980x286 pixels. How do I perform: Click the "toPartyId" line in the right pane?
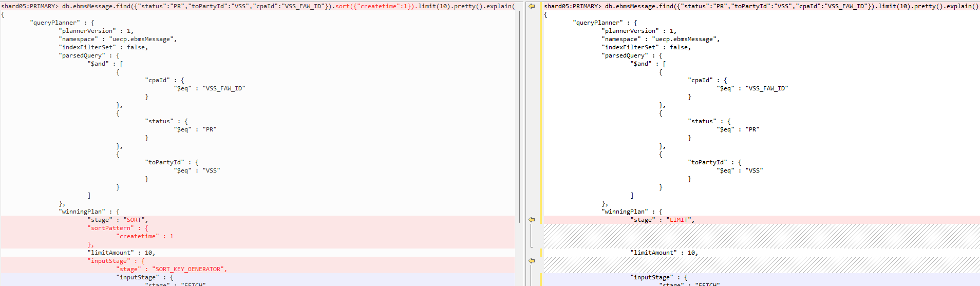(714, 162)
